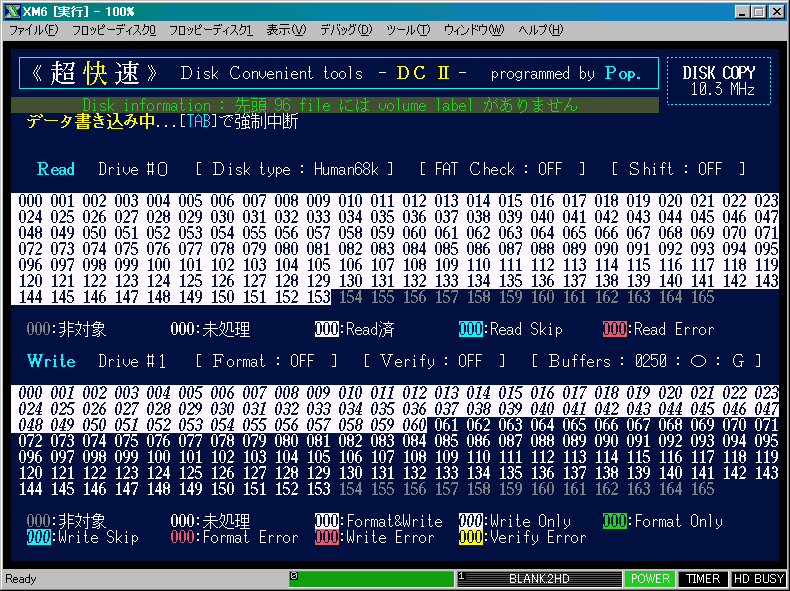
Task: Click the Write map 未処理 legend entry
Action: tap(211, 521)
